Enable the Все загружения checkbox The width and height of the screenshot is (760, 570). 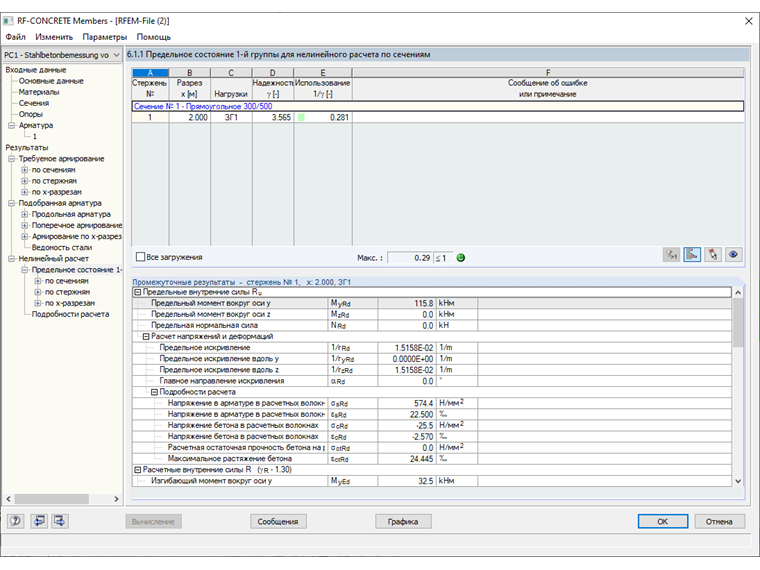click(x=141, y=257)
